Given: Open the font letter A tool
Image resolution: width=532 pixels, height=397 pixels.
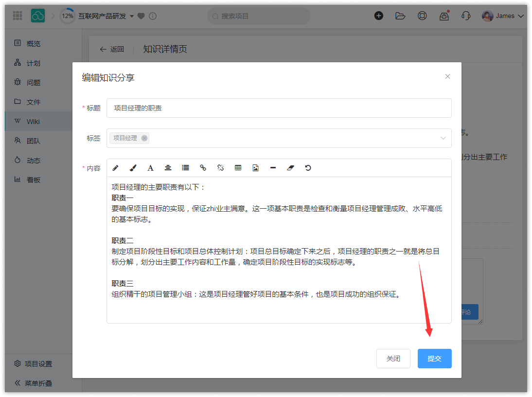Looking at the screenshot, I should click(150, 168).
